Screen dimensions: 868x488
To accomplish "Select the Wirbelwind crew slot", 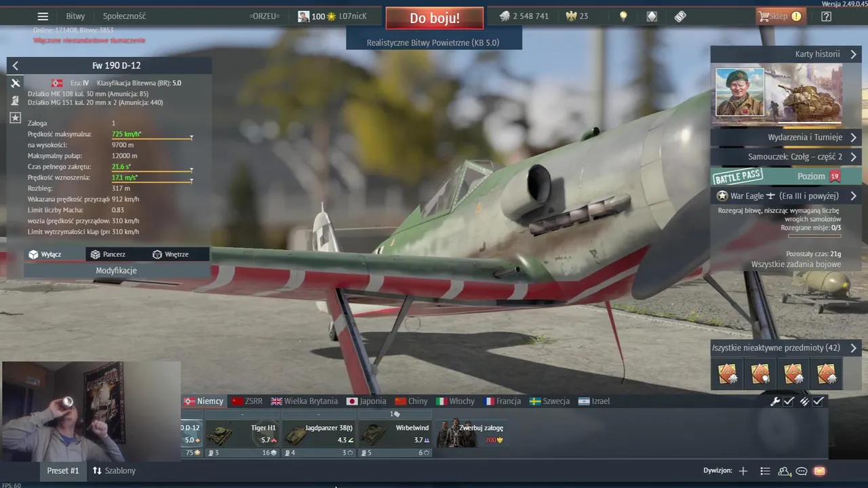I will tap(395, 434).
